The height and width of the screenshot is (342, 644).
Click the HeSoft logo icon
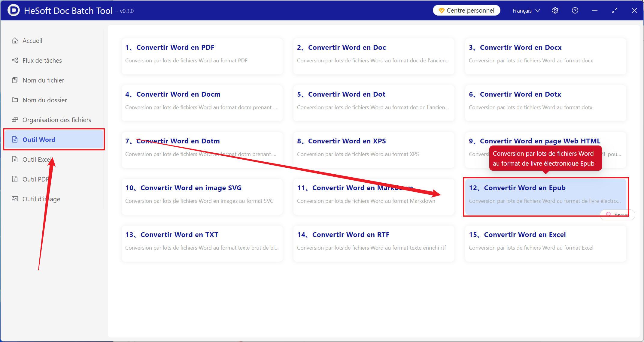[14, 10]
